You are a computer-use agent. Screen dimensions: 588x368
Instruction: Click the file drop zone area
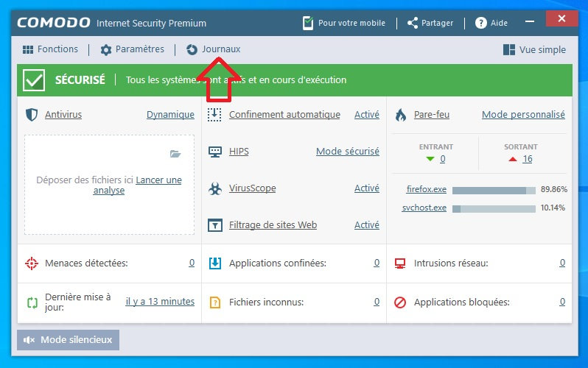click(110, 185)
